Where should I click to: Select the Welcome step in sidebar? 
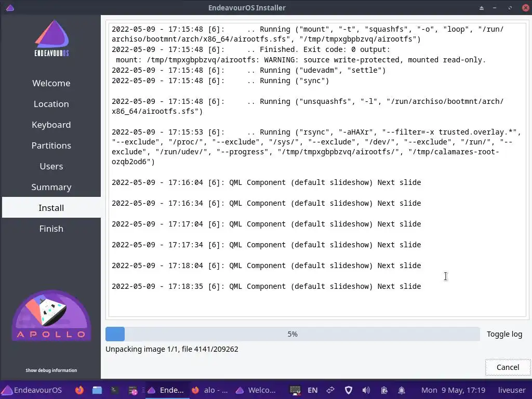coord(51,83)
